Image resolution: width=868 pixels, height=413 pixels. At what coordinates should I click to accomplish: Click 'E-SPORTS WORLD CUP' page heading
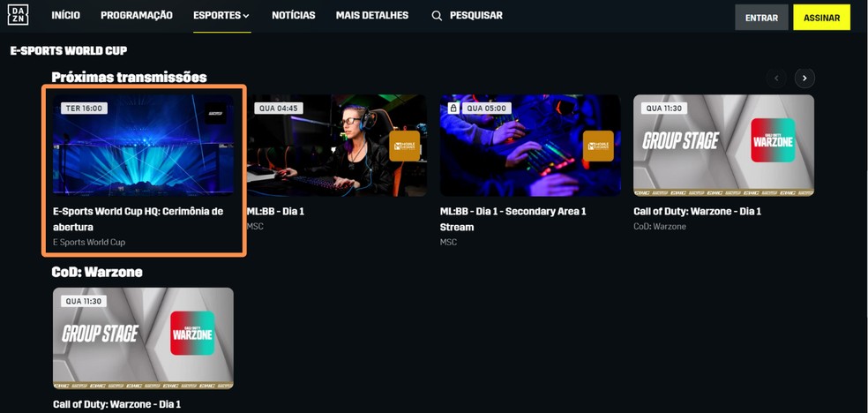coord(69,51)
